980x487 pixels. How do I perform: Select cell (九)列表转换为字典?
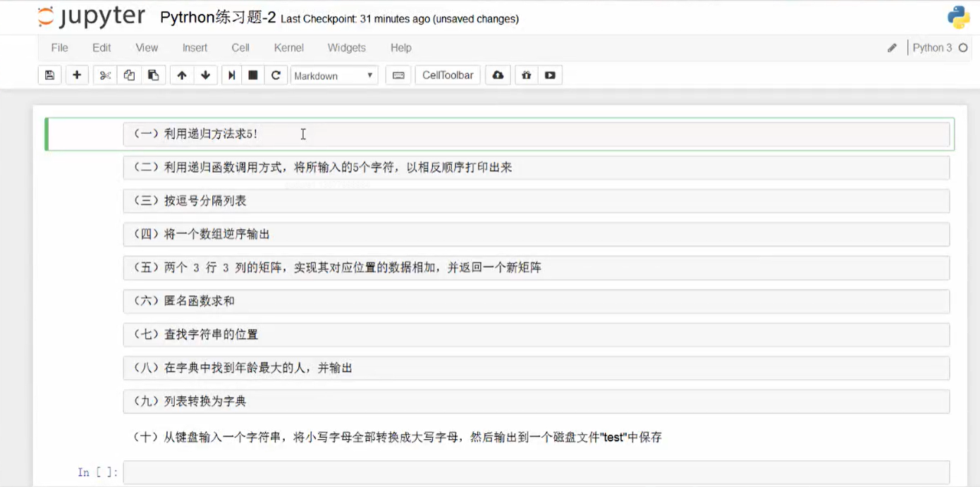tap(536, 402)
